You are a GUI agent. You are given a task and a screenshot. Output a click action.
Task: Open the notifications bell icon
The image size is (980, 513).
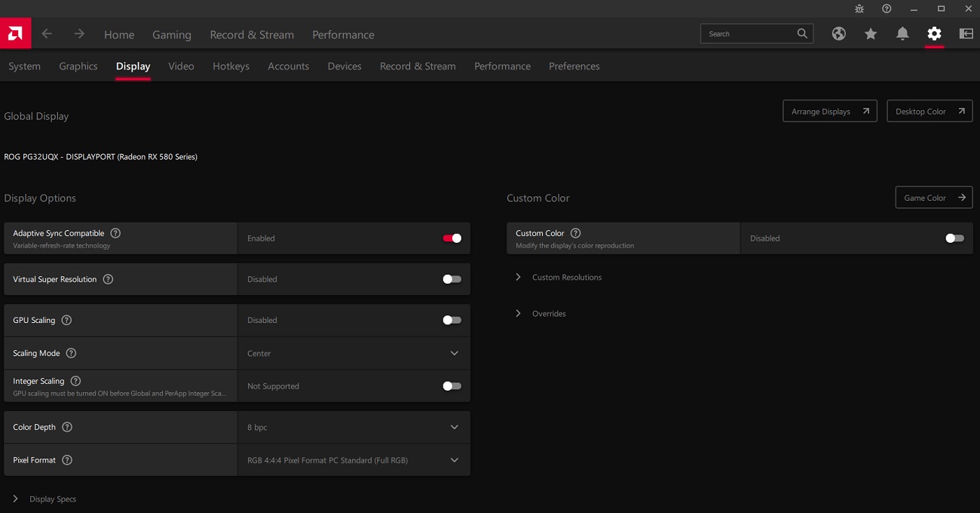click(902, 34)
